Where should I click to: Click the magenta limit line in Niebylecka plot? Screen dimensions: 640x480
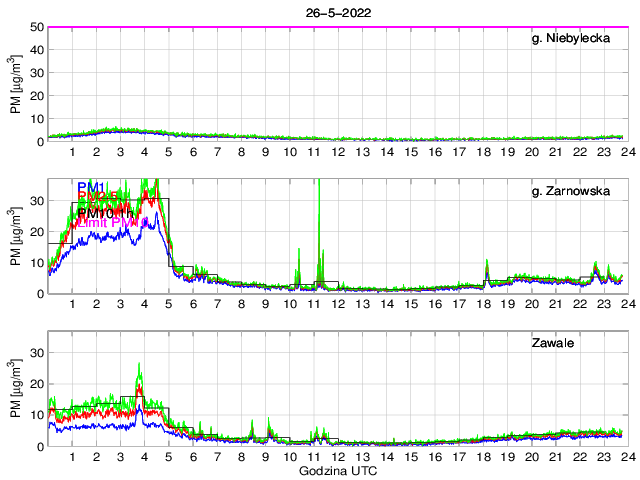[336, 27]
